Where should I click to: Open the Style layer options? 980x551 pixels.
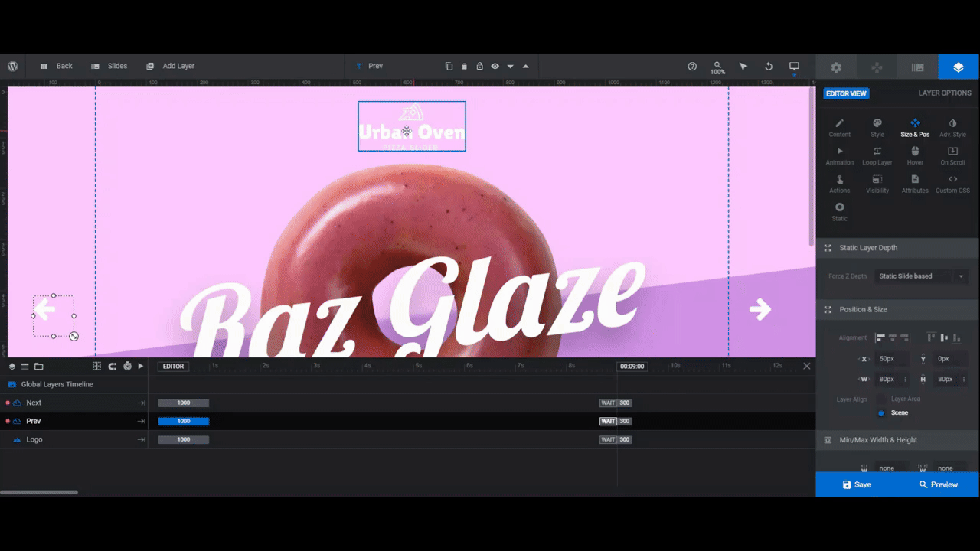click(x=877, y=128)
